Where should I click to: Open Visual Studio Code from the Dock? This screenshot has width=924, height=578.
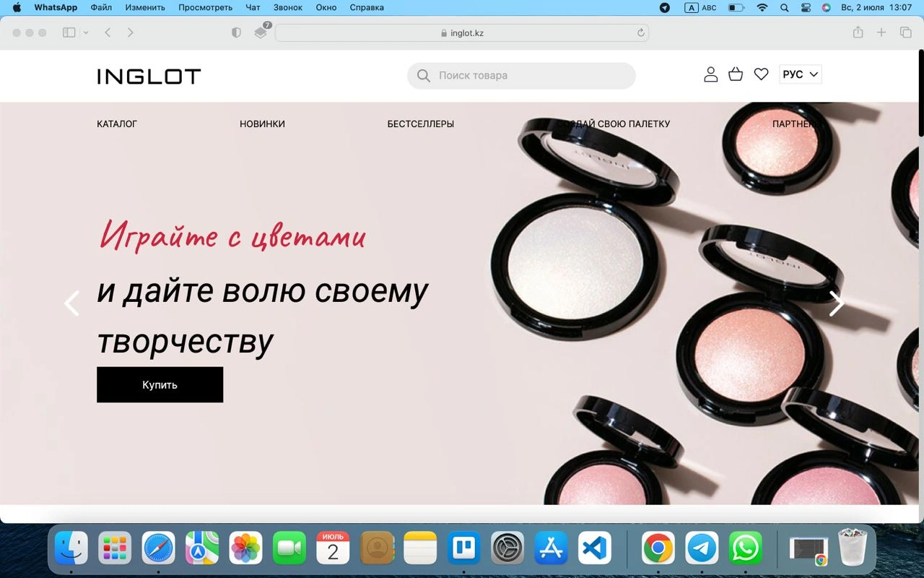594,548
